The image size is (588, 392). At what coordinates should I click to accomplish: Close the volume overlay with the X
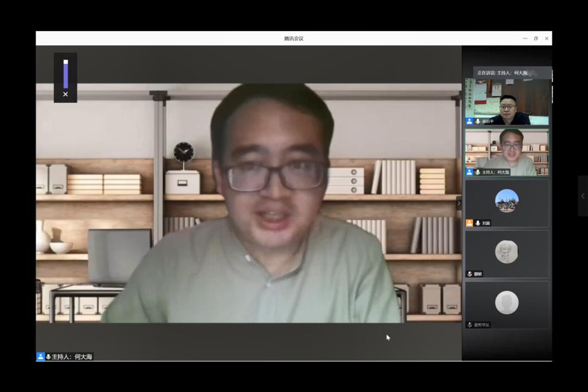(65, 94)
